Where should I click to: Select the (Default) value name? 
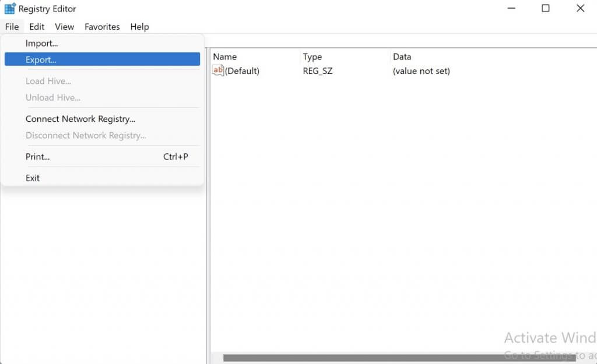(242, 71)
